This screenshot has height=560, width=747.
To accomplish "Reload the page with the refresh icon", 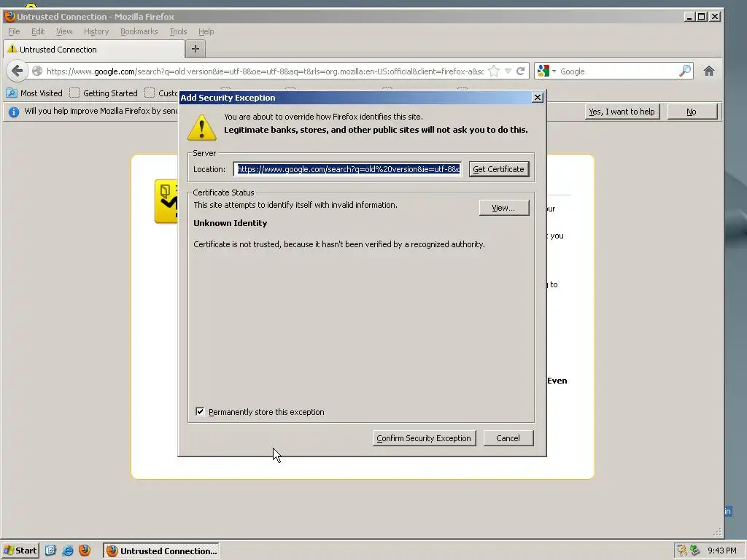I will pos(520,71).
